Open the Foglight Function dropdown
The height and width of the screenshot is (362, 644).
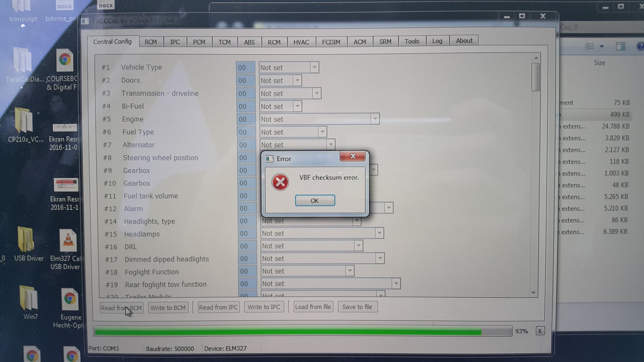[x=350, y=271]
